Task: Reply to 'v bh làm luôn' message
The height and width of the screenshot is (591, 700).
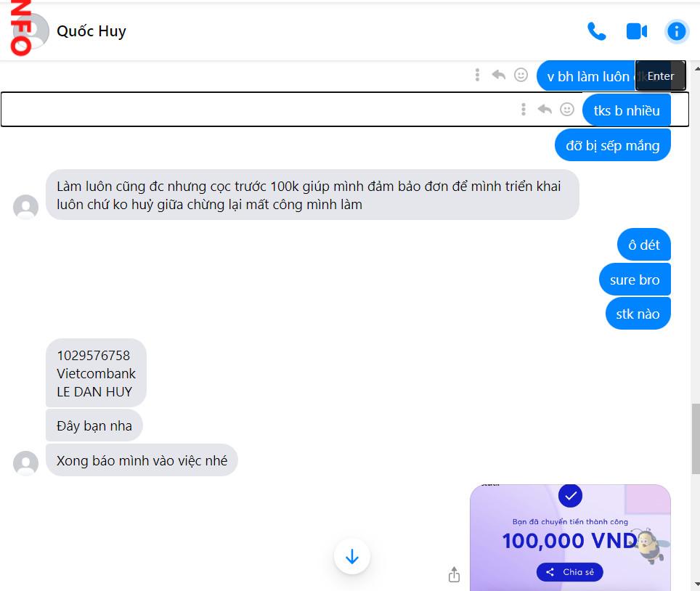Action: point(499,75)
